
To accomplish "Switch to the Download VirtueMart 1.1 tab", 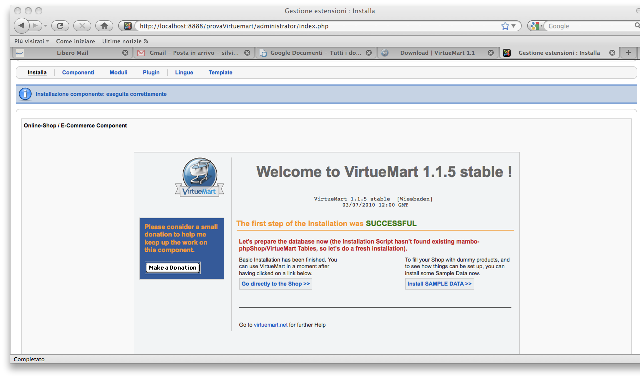I will [x=437, y=53].
